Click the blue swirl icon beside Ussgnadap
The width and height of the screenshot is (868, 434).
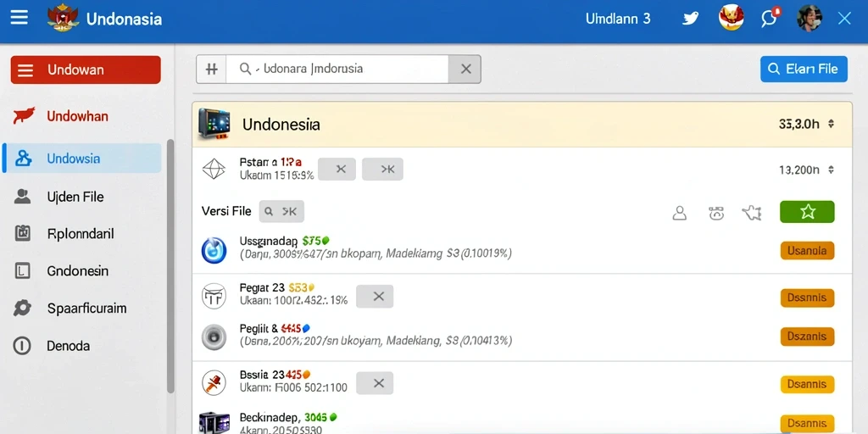point(214,250)
